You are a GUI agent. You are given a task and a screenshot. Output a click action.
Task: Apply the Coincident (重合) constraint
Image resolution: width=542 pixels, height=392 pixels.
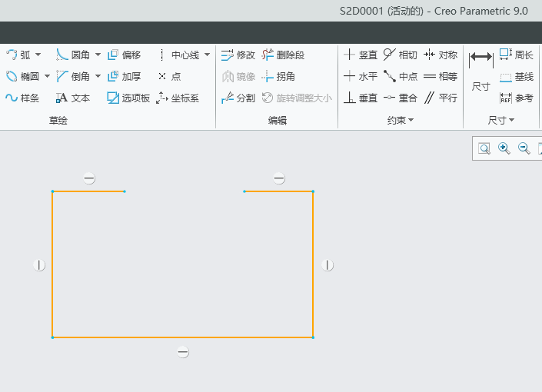pos(401,98)
